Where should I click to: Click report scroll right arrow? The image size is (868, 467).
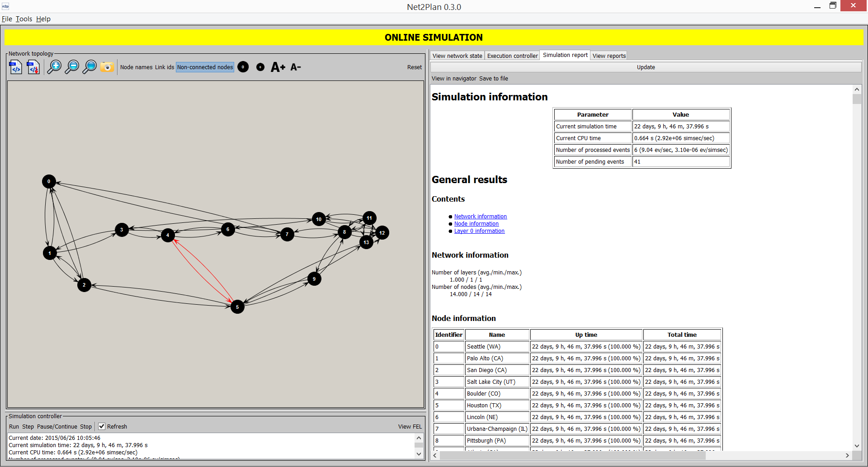848,456
